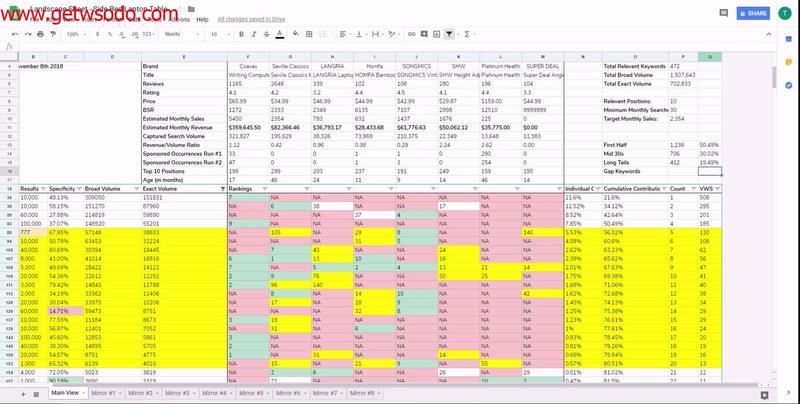
Task: Open filter dropdown for Broad Volume column
Action: (136, 189)
